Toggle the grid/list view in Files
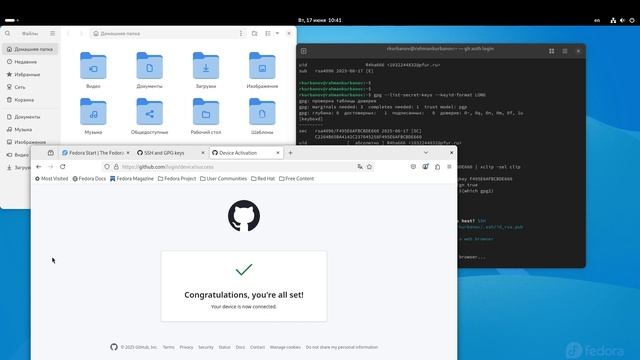This screenshot has height=360, width=640. click(x=268, y=33)
